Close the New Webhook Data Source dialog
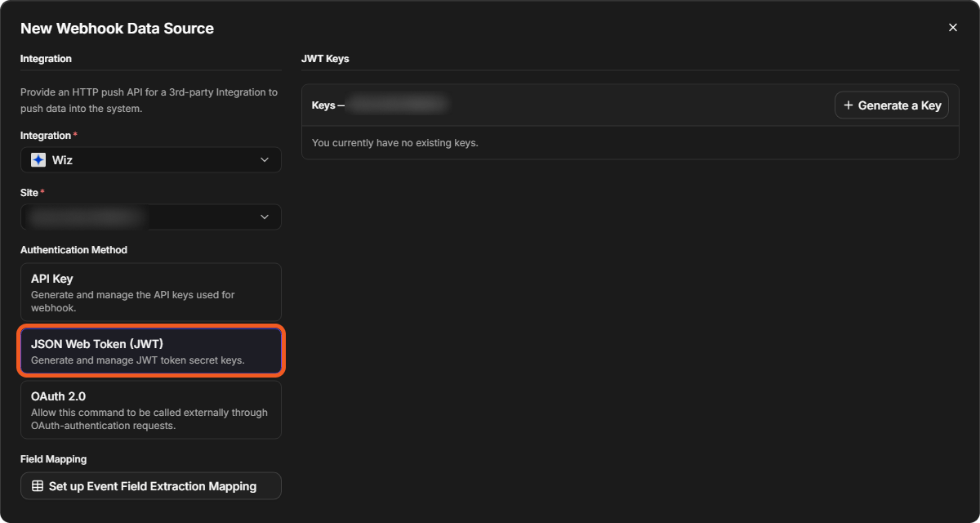 coord(952,28)
